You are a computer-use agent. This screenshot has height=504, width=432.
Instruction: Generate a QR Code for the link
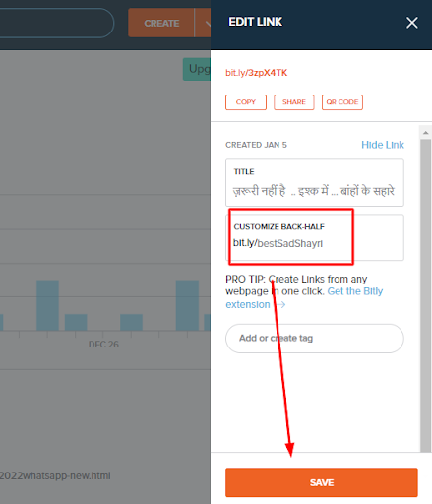tap(342, 102)
